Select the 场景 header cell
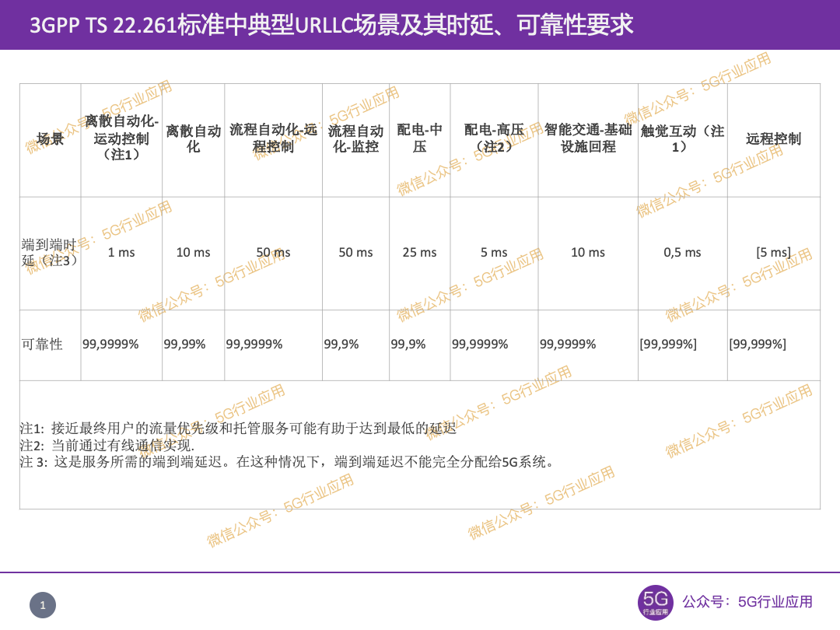840x630 pixels. (48, 136)
